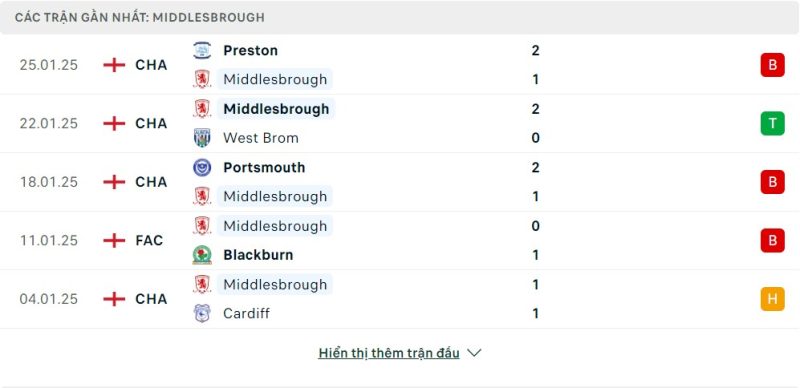Screen dimensions: 800x388
Task: Select the red B badge for Preston match
Action: (x=772, y=65)
